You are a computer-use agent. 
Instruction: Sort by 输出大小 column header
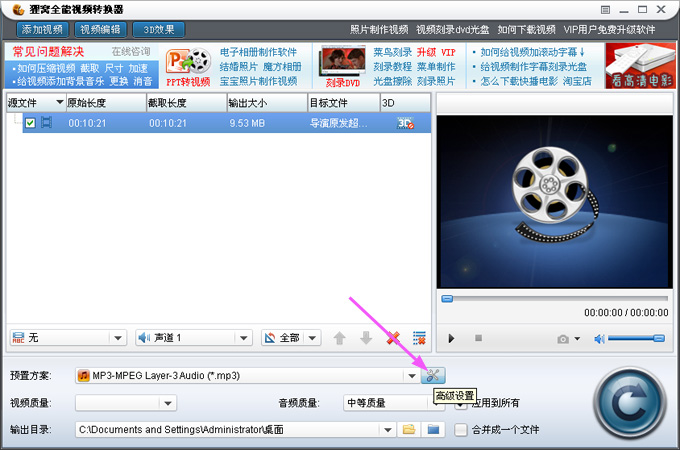tap(267, 103)
